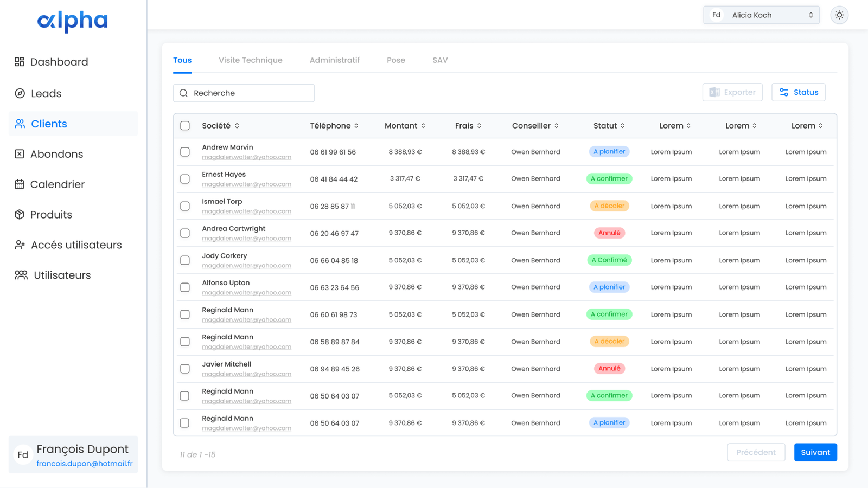This screenshot has width=868, height=488.
Task: Click inside the Recherche search field
Action: 243,93
